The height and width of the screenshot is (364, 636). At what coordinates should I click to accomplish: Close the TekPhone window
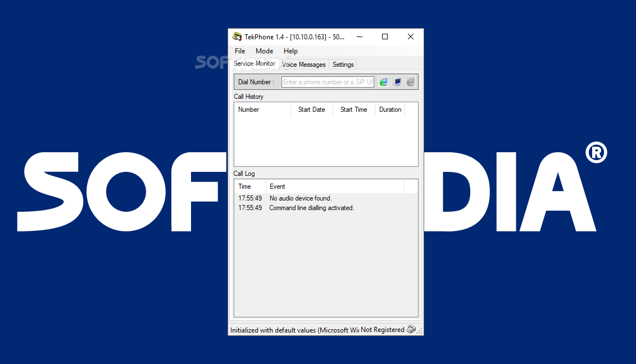pyautogui.click(x=411, y=37)
